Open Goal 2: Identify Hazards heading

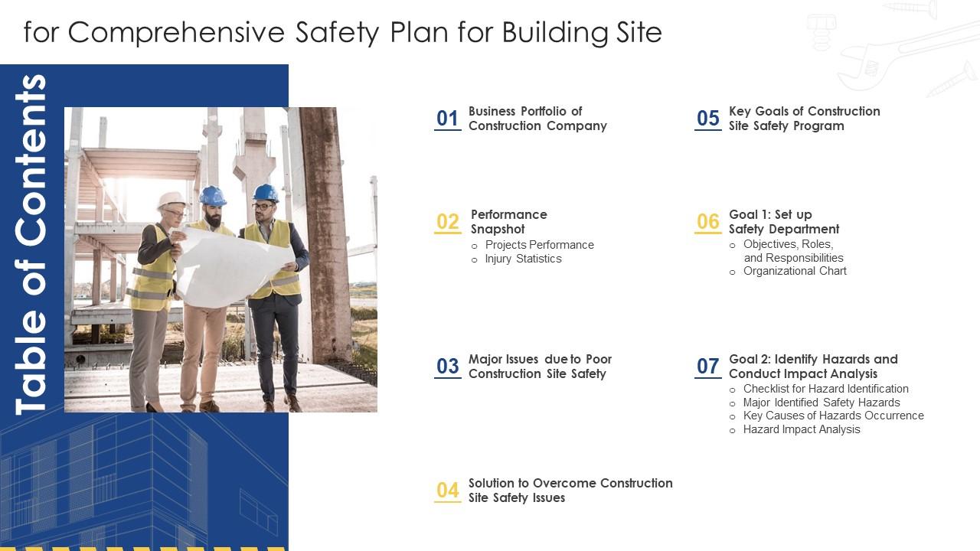[x=812, y=367]
